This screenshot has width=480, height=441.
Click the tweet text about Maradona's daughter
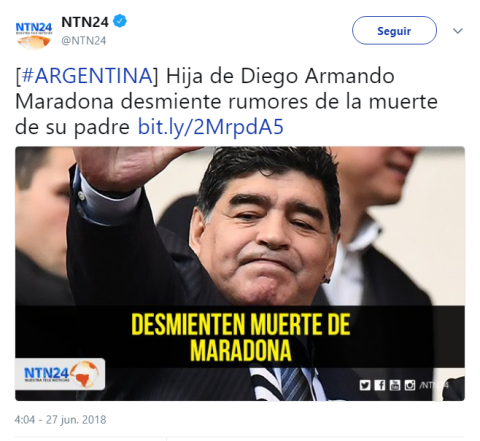[226, 102]
